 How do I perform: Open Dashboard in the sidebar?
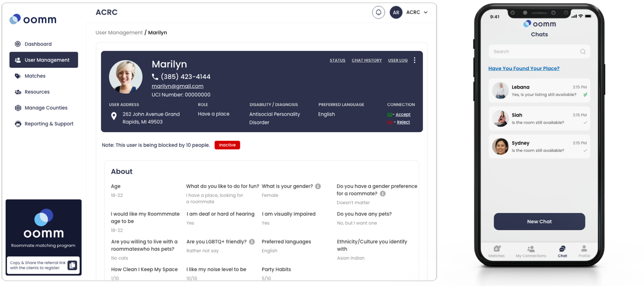[x=38, y=44]
